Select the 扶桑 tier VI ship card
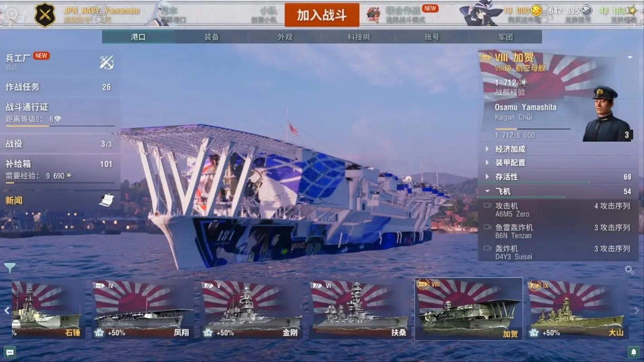 click(360, 310)
